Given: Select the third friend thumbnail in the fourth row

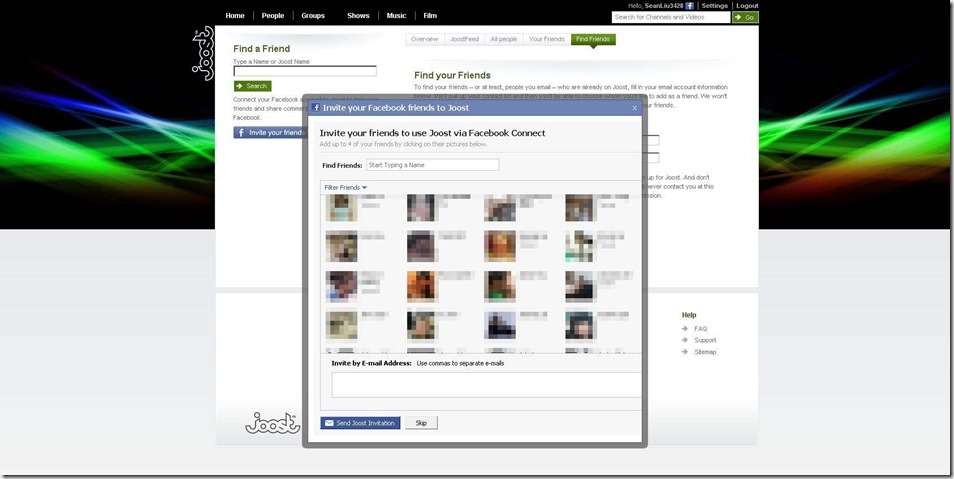Looking at the screenshot, I should pos(500,325).
